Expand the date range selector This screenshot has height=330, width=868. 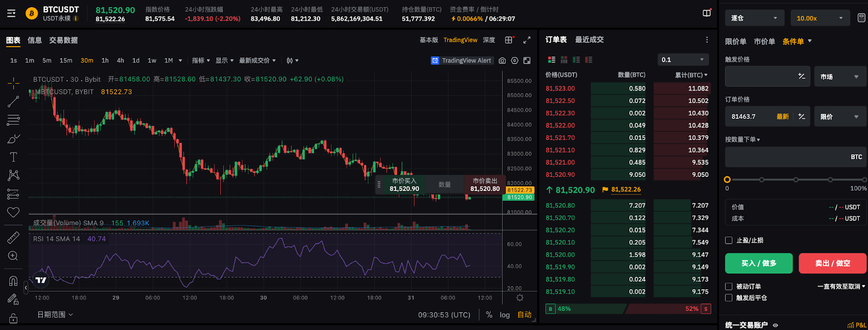55,315
